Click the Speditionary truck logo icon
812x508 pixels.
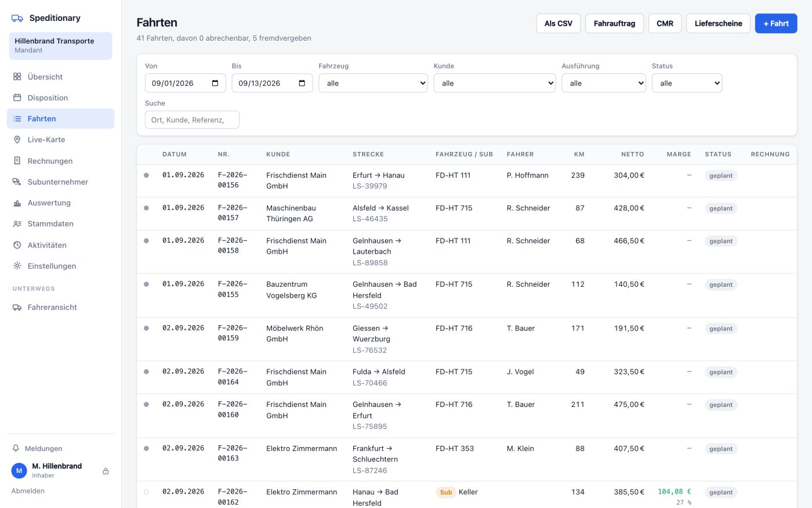coord(17,18)
